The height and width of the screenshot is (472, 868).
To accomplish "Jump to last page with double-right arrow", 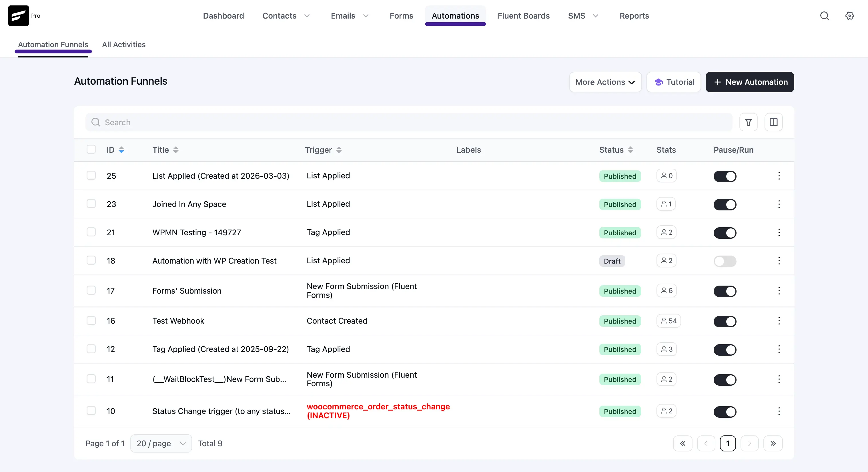I will [773, 443].
